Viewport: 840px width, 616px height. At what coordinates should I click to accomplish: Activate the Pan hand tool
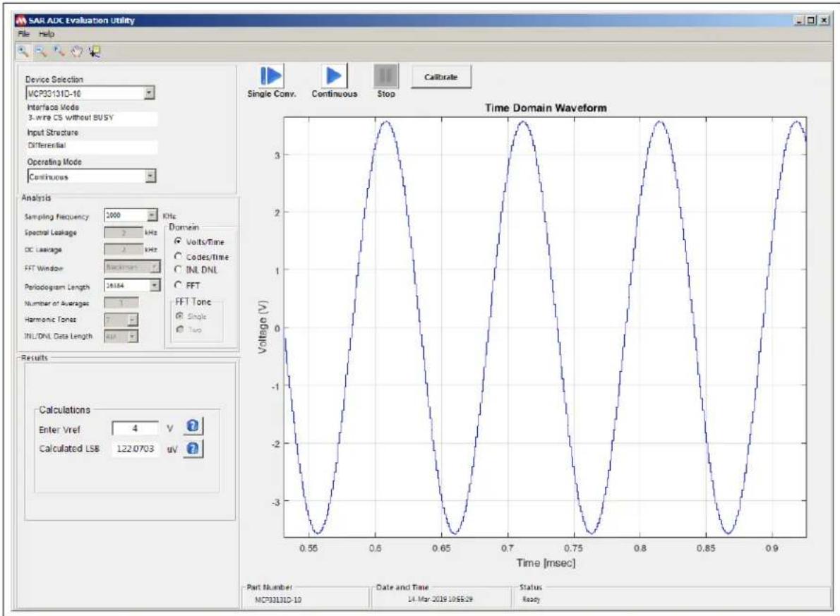[77, 52]
